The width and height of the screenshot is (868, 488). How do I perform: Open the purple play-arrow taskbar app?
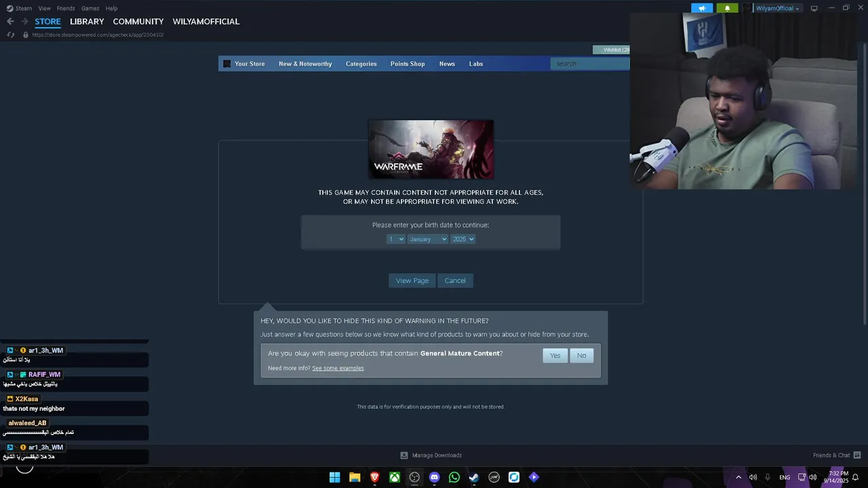[534, 477]
